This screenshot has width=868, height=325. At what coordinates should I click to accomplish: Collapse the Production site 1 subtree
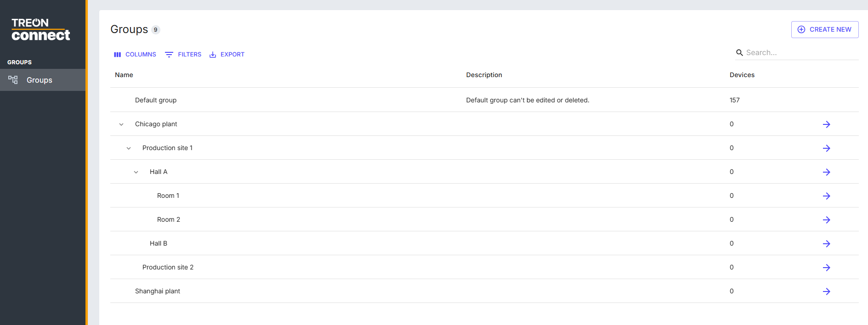129,148
